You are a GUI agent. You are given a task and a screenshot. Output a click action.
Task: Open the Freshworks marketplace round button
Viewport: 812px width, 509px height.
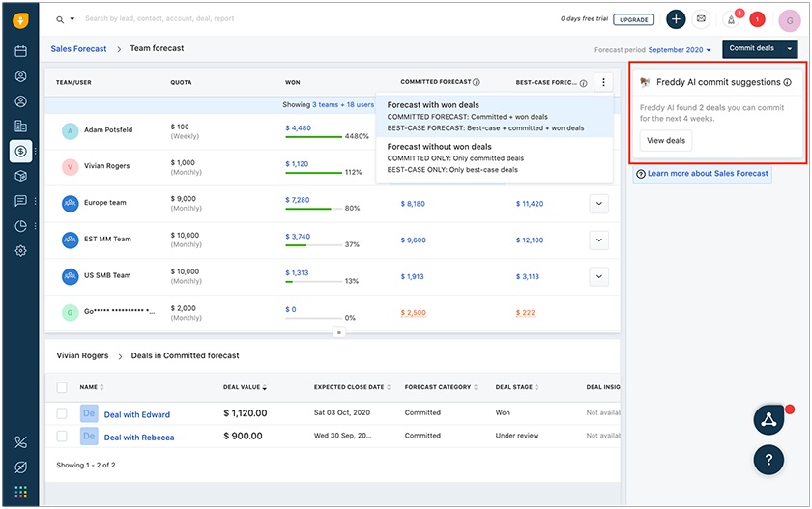[768, 420]
